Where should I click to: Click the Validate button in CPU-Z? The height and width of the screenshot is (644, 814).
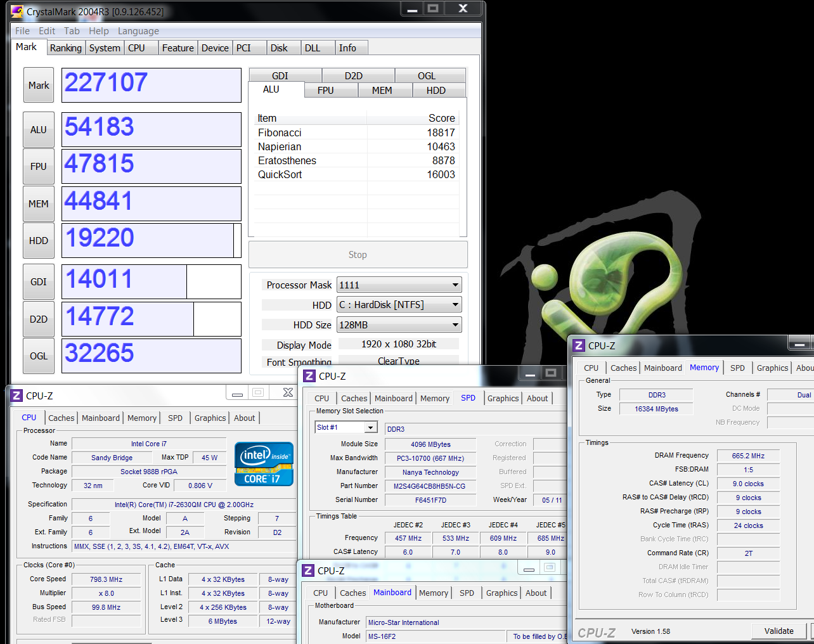(778, 631)
